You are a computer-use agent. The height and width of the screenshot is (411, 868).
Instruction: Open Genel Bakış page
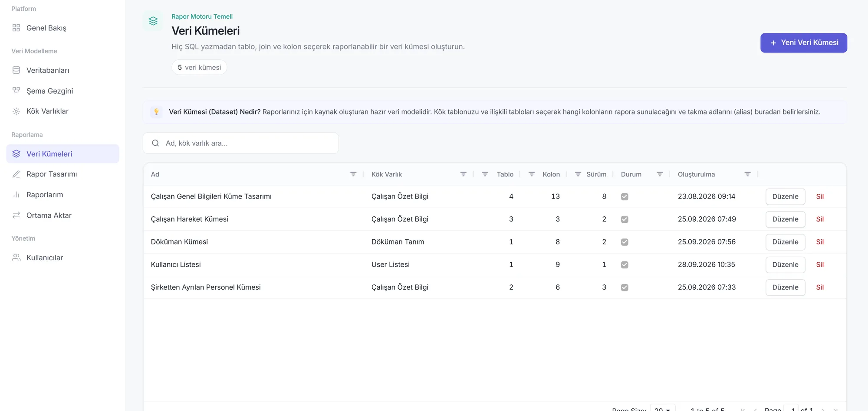pyautogui.click(x=63, y=28)
